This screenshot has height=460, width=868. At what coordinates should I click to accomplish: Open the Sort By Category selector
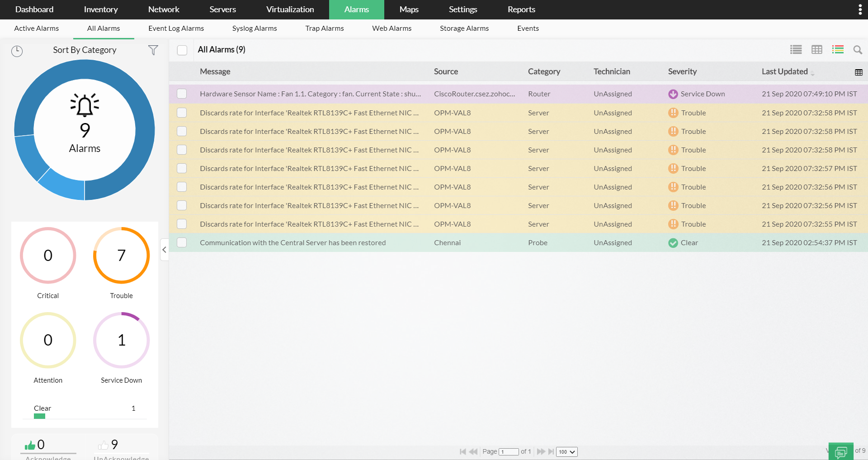pos(85,50)
